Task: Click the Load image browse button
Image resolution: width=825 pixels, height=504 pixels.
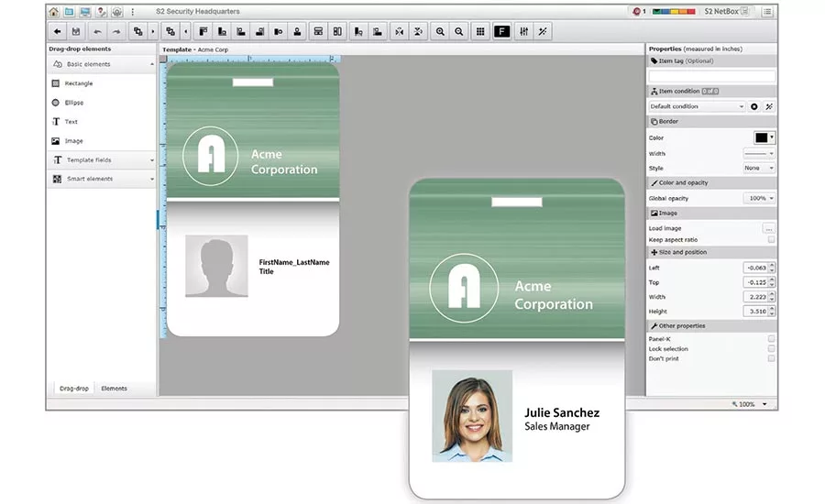Action: (x=769, y=228)
